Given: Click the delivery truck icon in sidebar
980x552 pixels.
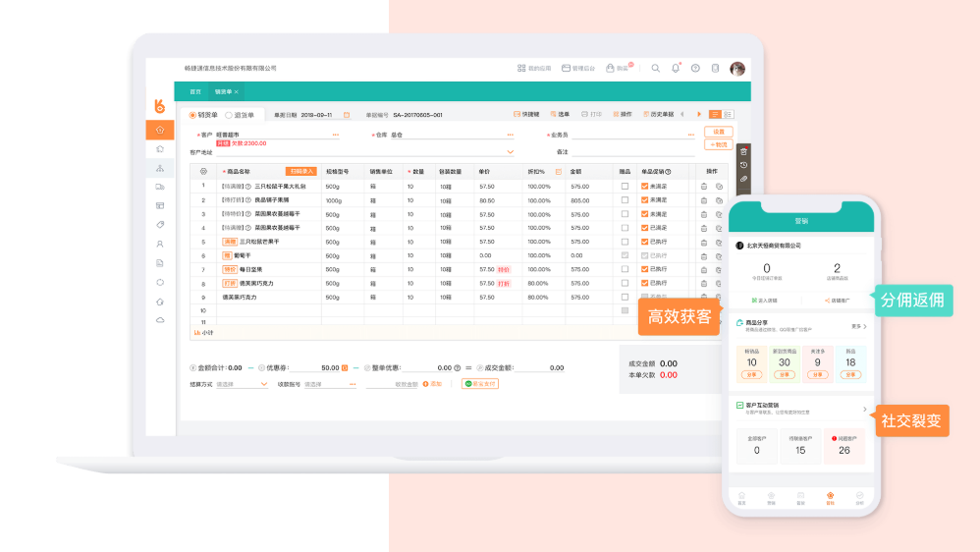Looking at the screenshot, I should tap(160, 187).
